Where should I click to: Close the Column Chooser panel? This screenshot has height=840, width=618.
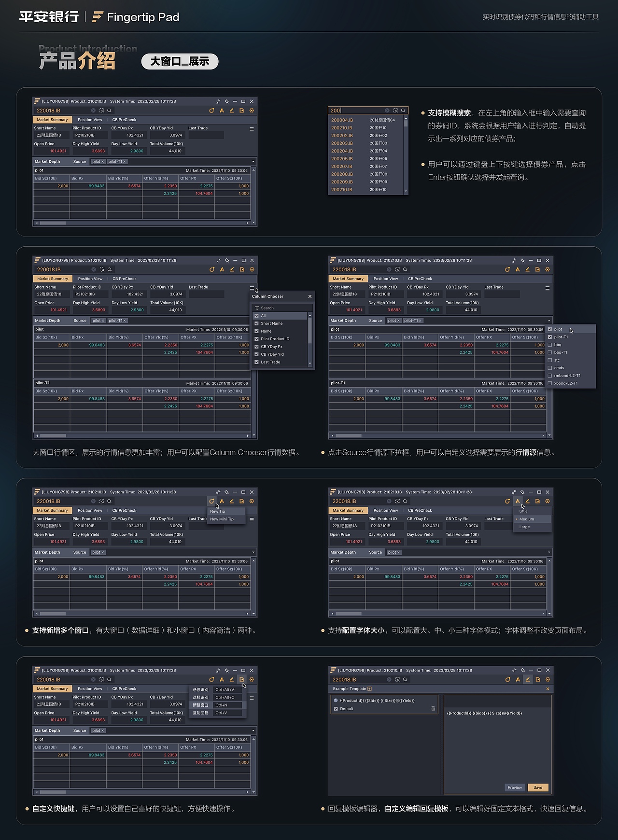click(310, 296)
